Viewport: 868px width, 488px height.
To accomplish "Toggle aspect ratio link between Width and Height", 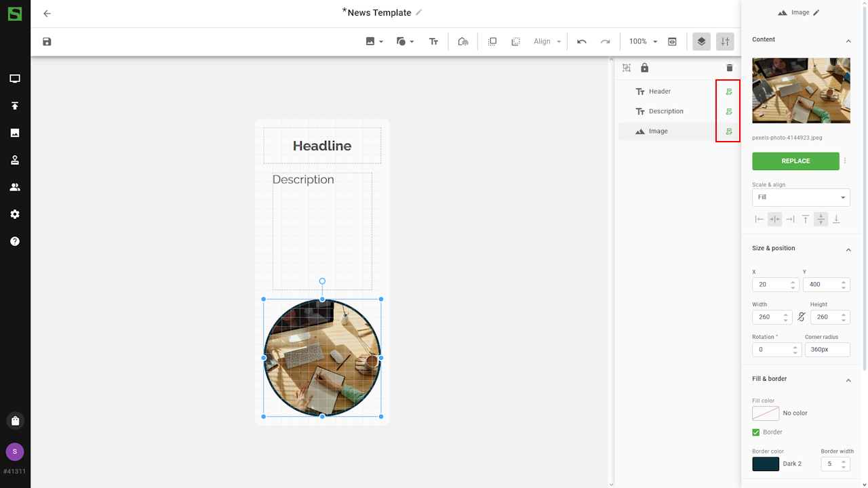I will 801,317.
